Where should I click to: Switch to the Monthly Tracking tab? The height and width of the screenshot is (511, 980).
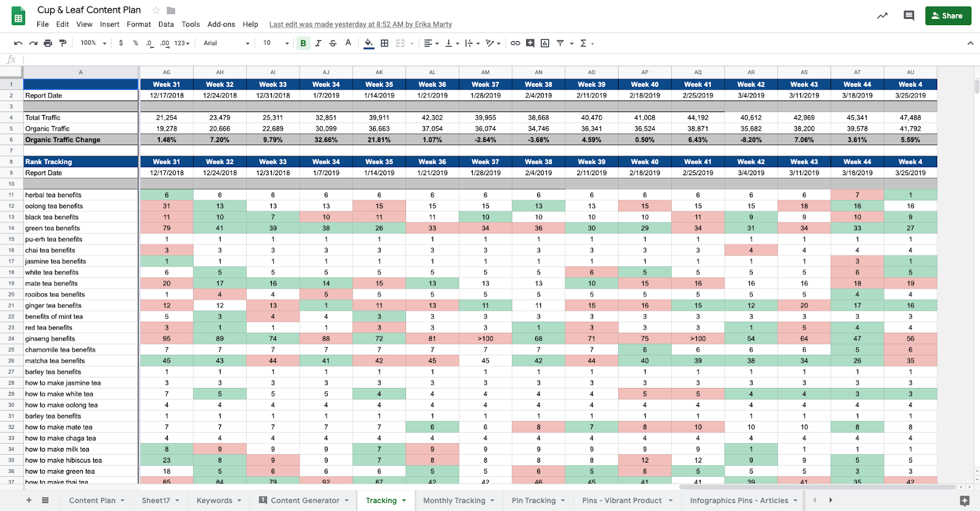pyautogui.click(x=454, y=501)
